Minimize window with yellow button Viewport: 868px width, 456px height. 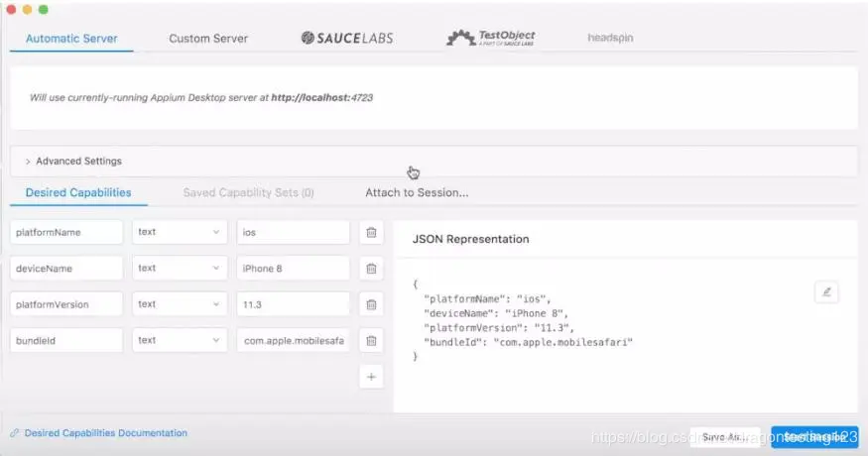coord(27,9)
